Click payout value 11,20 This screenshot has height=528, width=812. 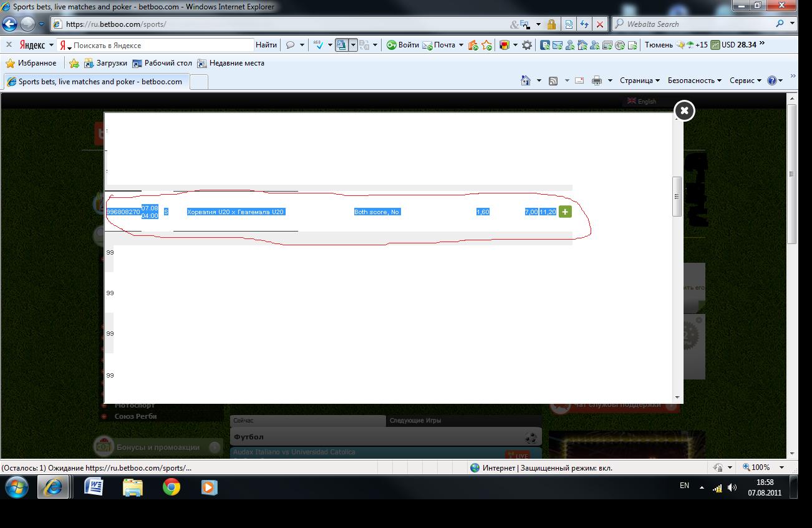(548, 212)
